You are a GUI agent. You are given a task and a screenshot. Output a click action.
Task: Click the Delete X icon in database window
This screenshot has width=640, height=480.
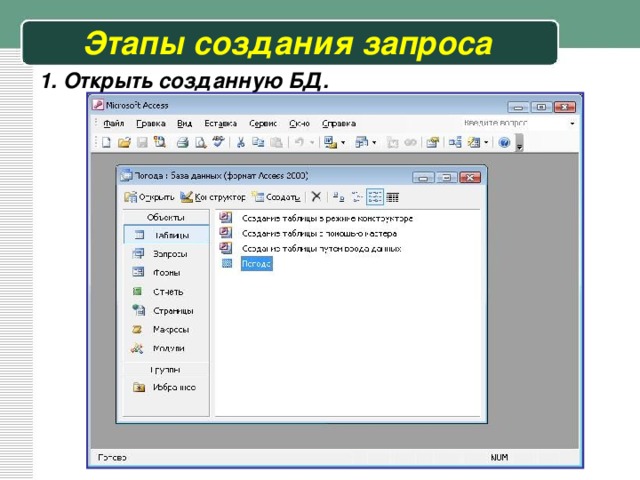(x=316, y=197)
